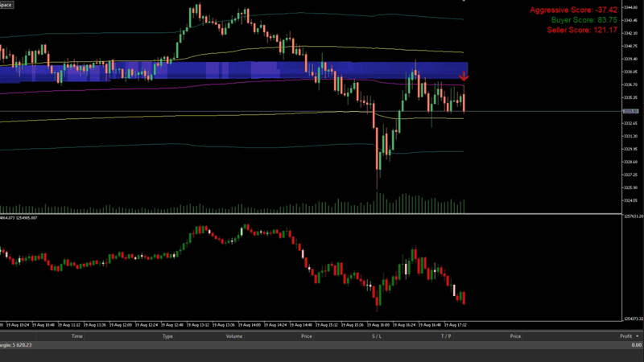644x362 pixels.
Task: Click the 19 Aug 16:00 time axis label
Action: pyautogui.click(x=378, y=325)
